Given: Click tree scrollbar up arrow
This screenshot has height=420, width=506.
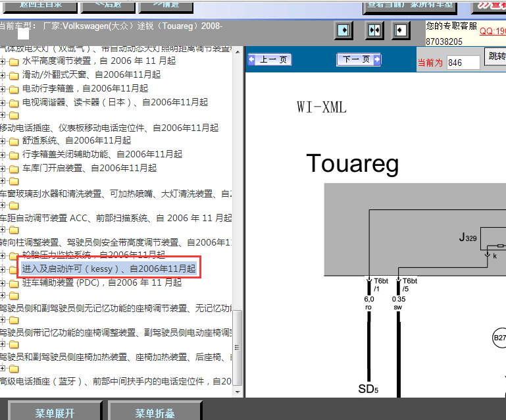Looking at the screenshot, I should 238,51.
